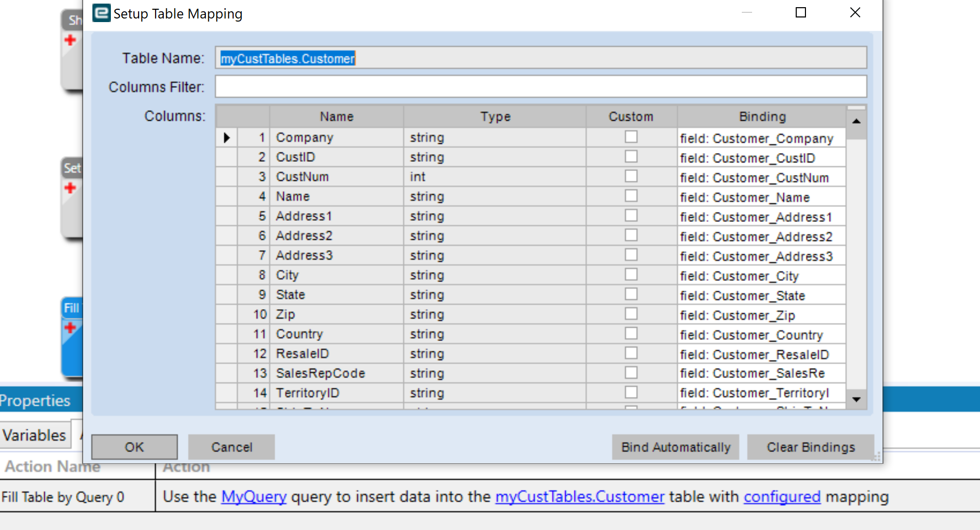Click the red plus on the Sh node
Viewport: 980px width, 530px height.
tap(71, 40)
